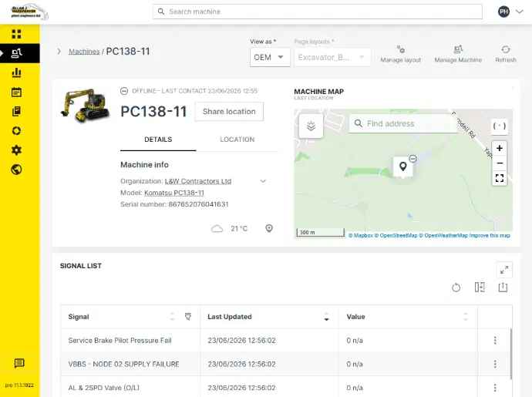The width and height of the screenshot is (532, 397).
Task: Open the dashboard grid icon in sidebar
Action: pos(16,34)
